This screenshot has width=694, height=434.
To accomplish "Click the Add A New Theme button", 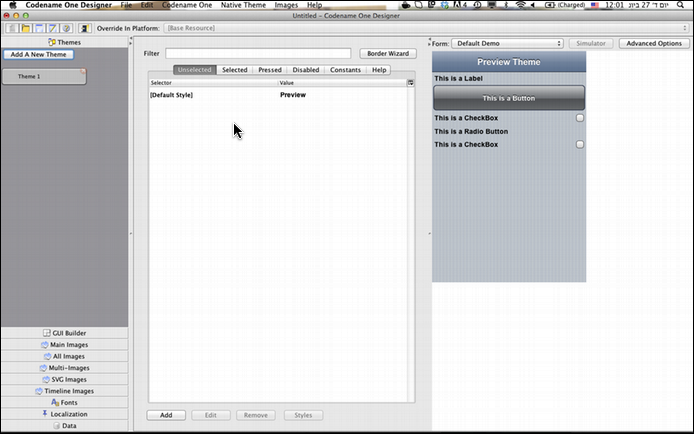I will click(x=38, y=54).
